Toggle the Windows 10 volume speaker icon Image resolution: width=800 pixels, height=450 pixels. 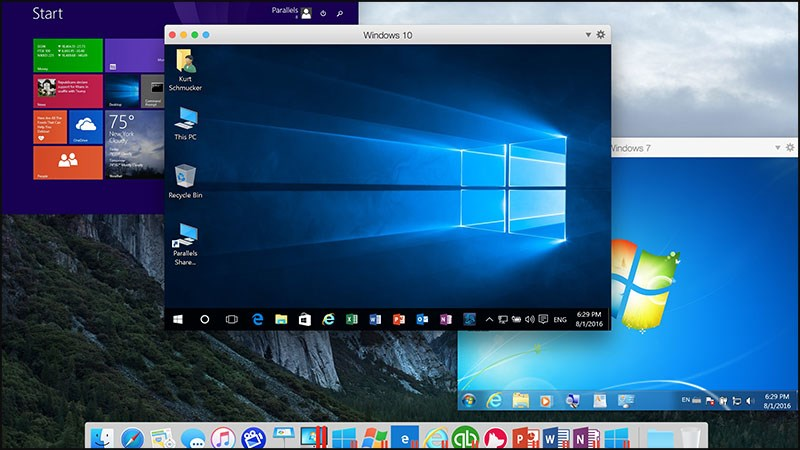click(x=529, y=319)
